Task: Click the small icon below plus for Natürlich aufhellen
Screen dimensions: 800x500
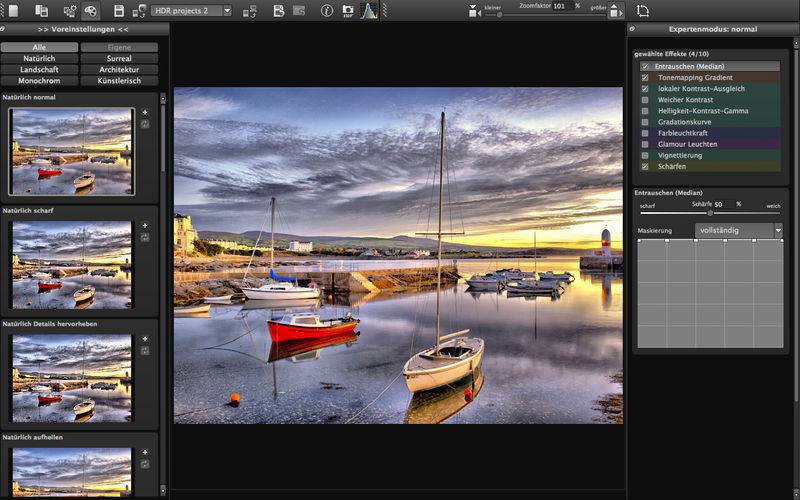Action: pos(145,464)
